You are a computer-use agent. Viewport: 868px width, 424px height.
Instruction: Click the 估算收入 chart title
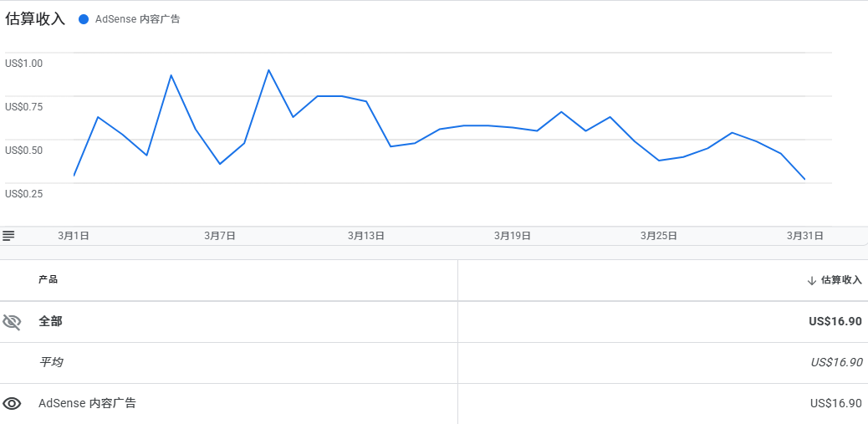(x=35, y=19)
